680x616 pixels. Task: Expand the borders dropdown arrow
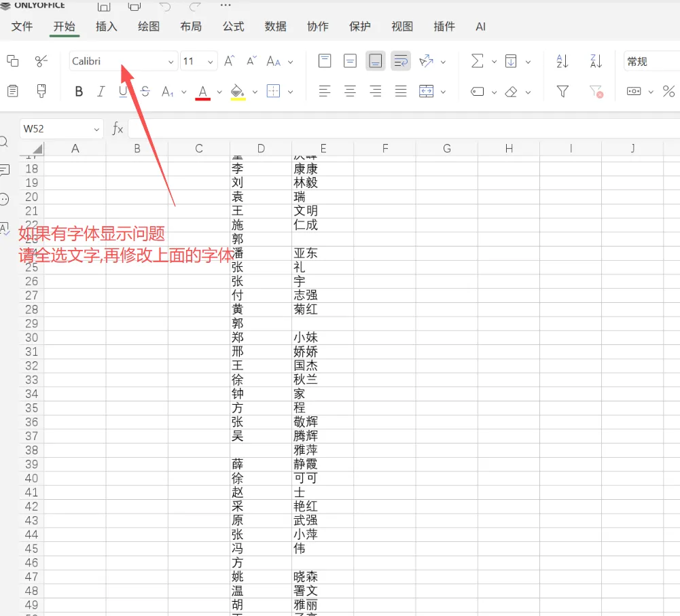point(291,92)
